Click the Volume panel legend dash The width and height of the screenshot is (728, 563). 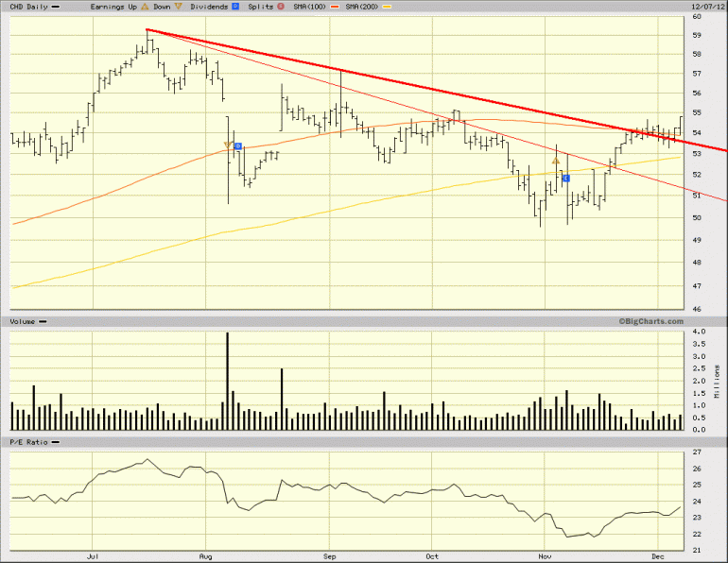[x=43, y=321]
